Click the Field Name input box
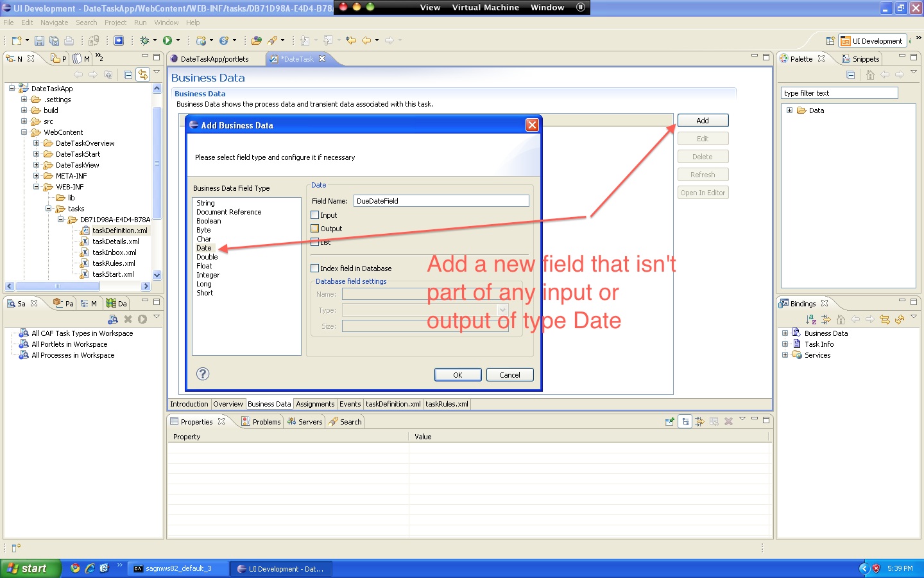This screenshot has width=924, height=578. 441,201
